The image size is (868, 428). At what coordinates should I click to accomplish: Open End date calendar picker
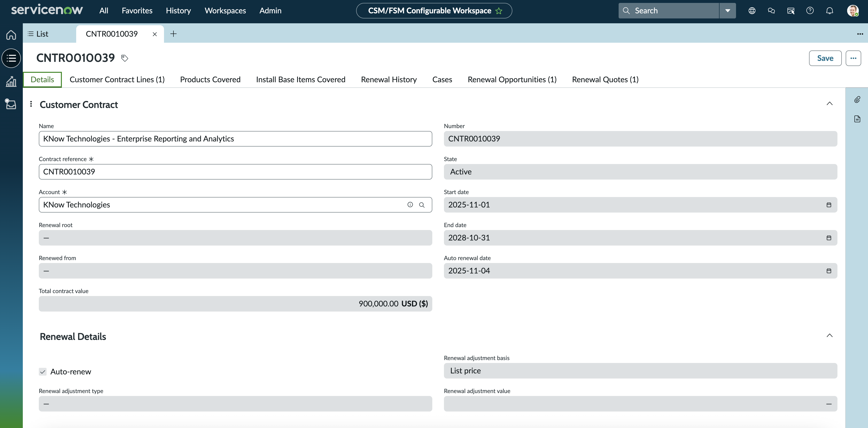click(828, 238)
